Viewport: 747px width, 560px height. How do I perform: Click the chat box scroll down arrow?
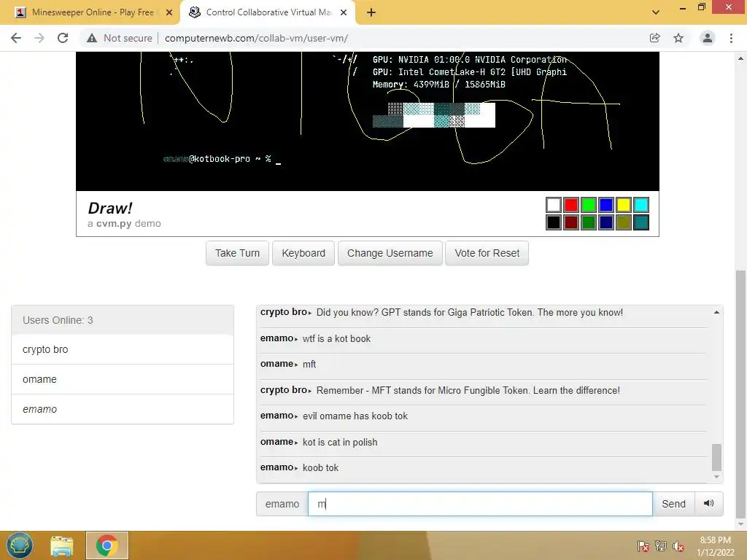[x=716, y=477]
